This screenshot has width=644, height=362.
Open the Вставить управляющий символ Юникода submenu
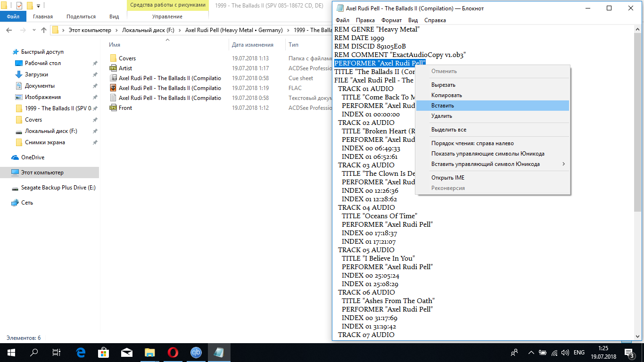pos(493,164)
